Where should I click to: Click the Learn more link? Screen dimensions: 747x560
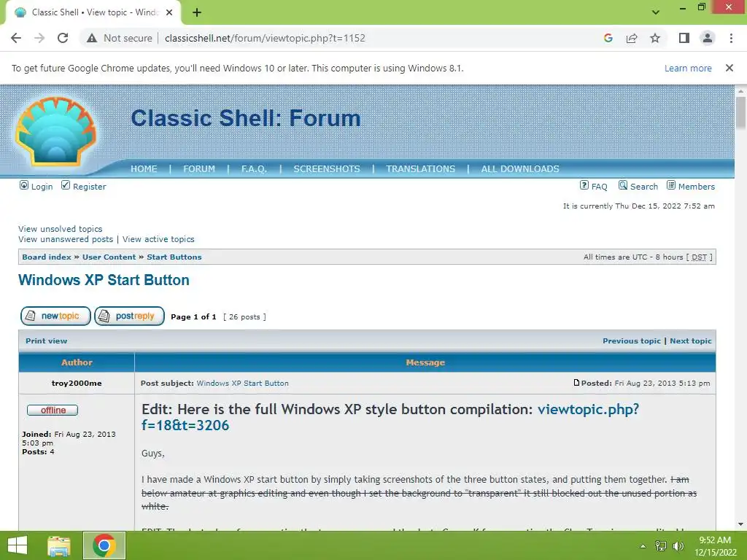688,68
